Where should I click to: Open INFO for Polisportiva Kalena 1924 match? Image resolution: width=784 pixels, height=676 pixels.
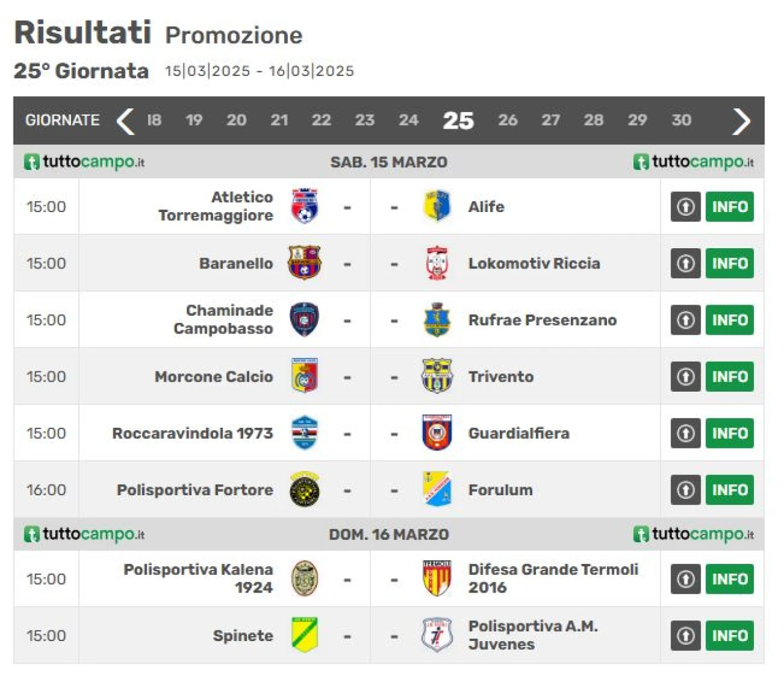click(729, 579)
